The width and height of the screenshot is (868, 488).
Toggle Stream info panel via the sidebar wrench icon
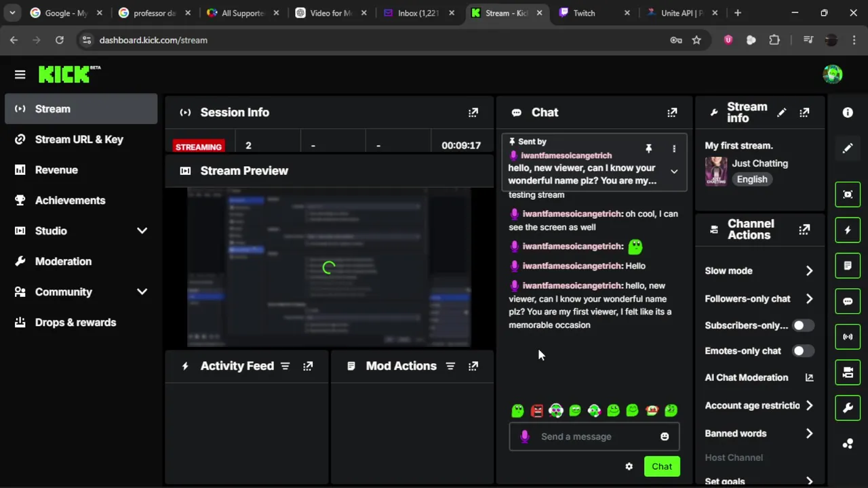[848, 408]
